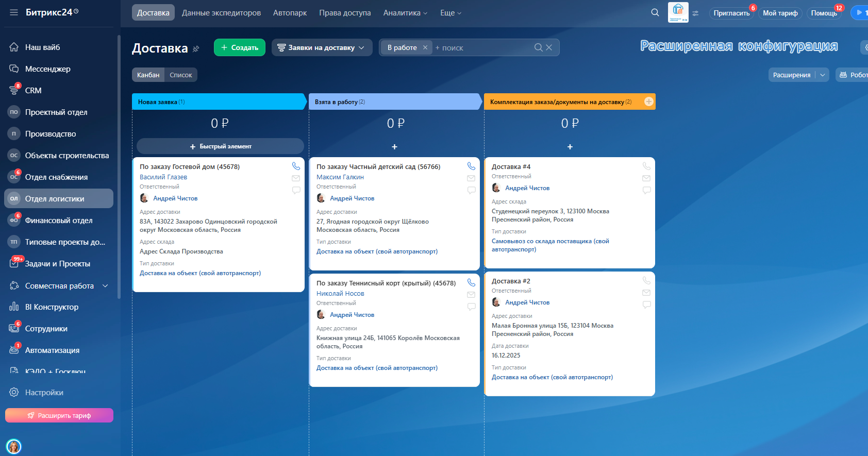
Task: Click the Роботы button
Action: pyautogui.click(x=853, y=75)
